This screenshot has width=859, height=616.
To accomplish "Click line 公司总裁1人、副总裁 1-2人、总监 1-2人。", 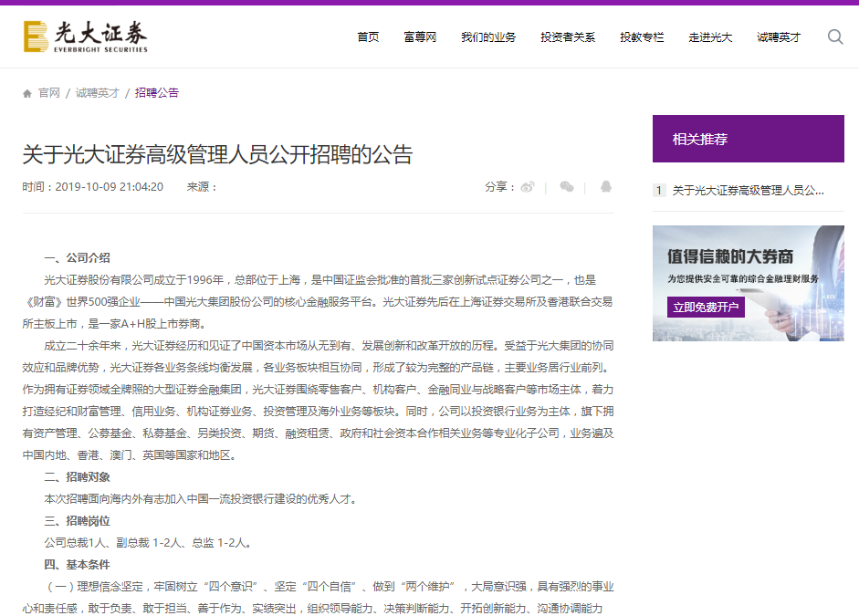I will pyautogui.click(x=149, y=543).
